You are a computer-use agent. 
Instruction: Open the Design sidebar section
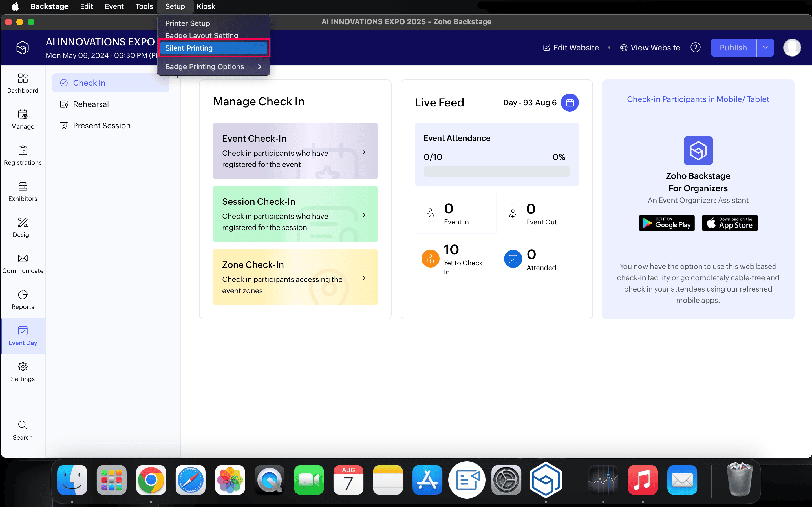pyautogui.click(x=23, y=227)
